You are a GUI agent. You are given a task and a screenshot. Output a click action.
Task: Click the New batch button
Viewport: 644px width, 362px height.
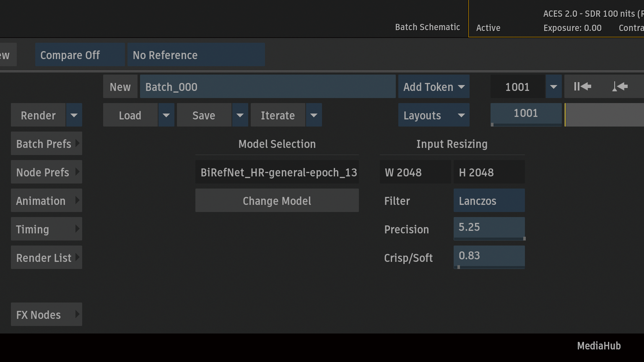[x=120, y=87]
